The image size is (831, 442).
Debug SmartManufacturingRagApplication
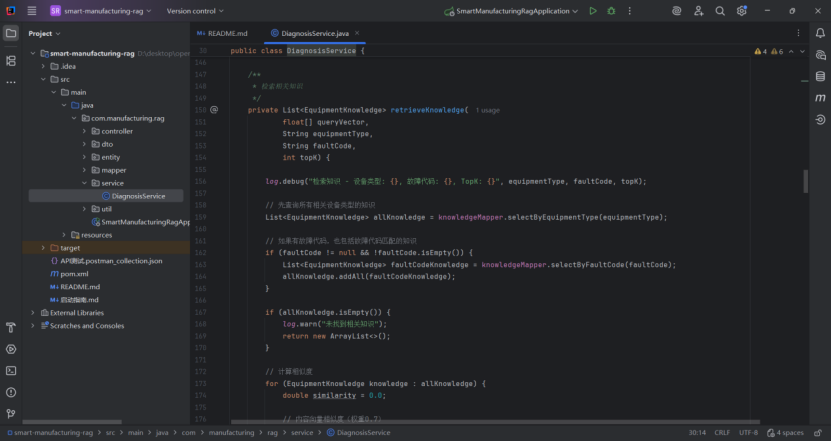click(611, 11)
